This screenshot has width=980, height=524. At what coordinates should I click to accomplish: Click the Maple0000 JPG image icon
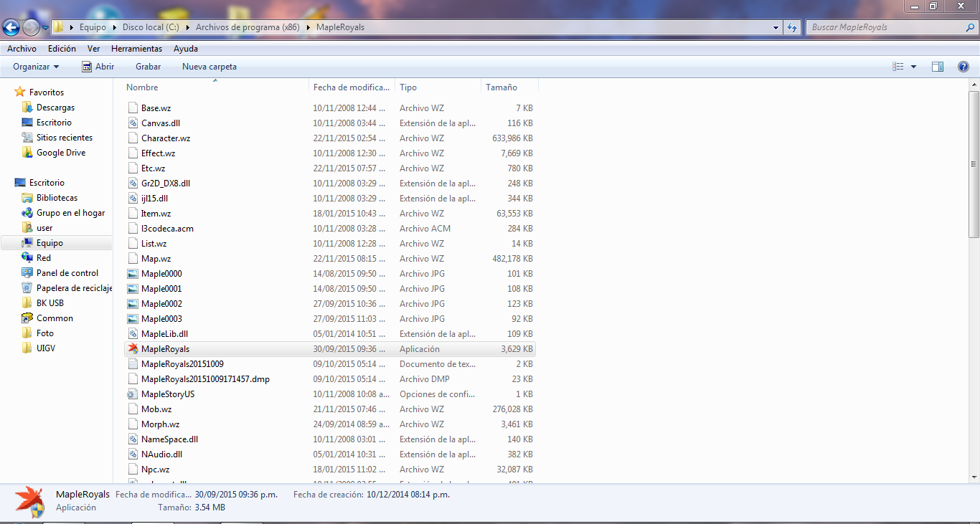pos(132,274)
